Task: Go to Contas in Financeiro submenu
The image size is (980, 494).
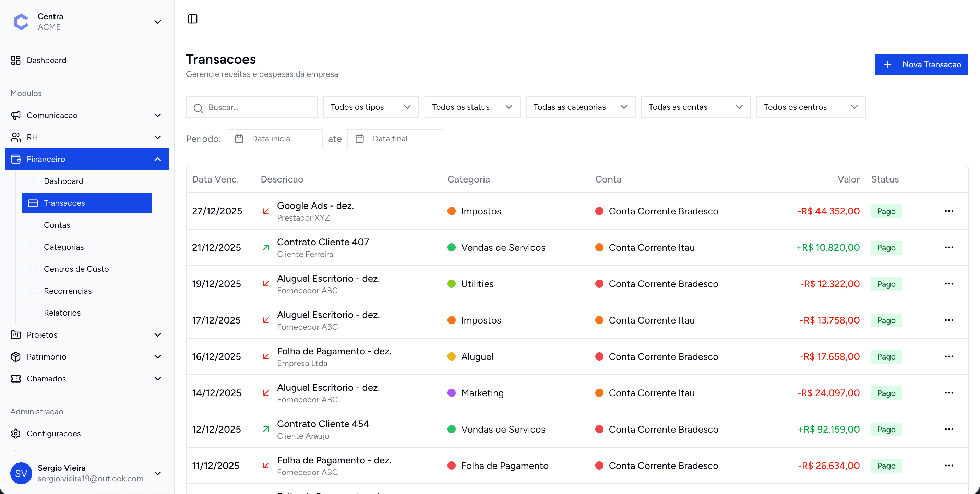Action: (x=57, y=225)
